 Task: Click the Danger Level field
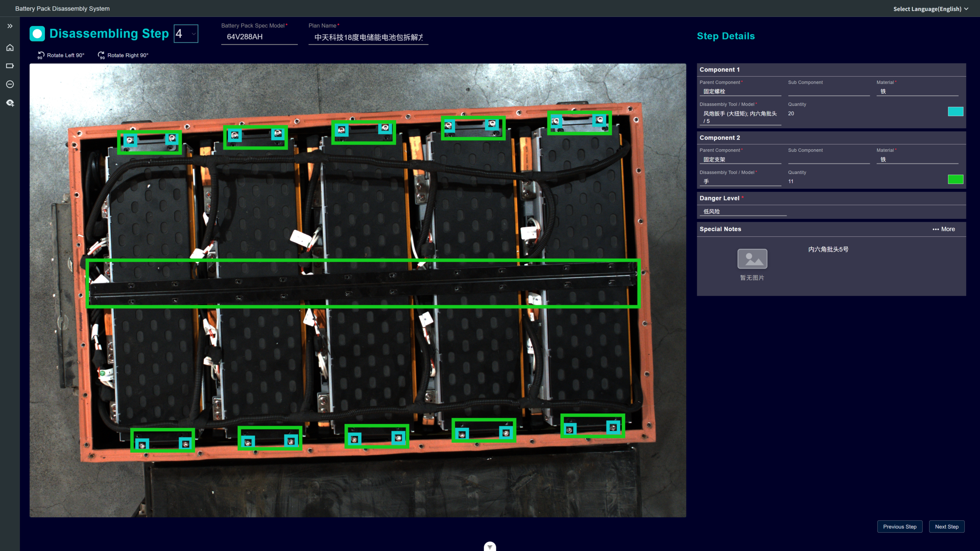(x=743, y=212)
